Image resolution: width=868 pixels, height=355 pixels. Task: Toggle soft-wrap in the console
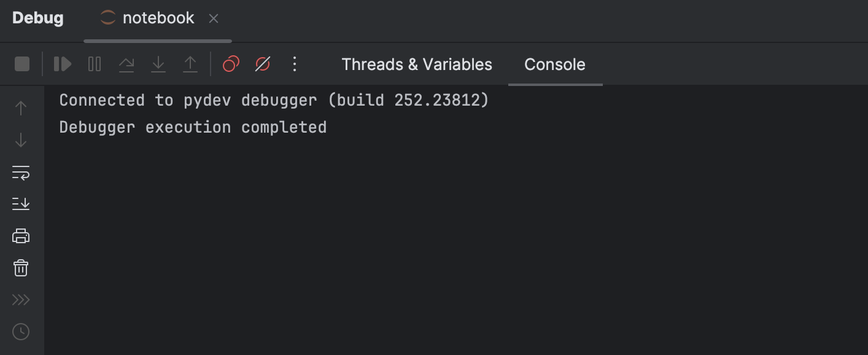(x=21, y=173)
